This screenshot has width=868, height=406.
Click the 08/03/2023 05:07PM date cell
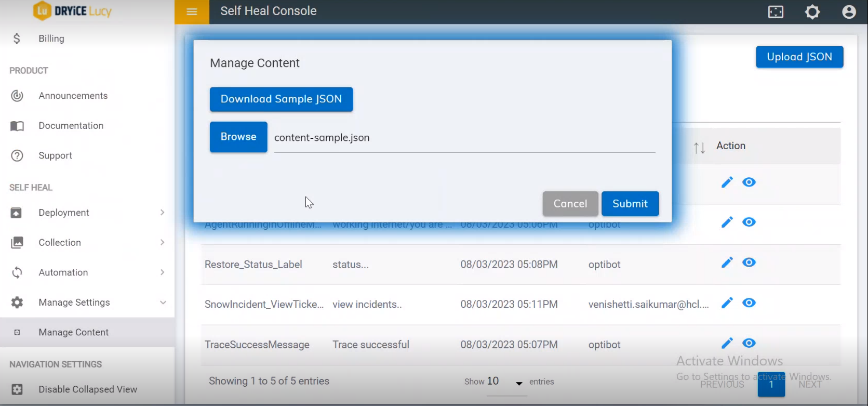click(509, 345)
